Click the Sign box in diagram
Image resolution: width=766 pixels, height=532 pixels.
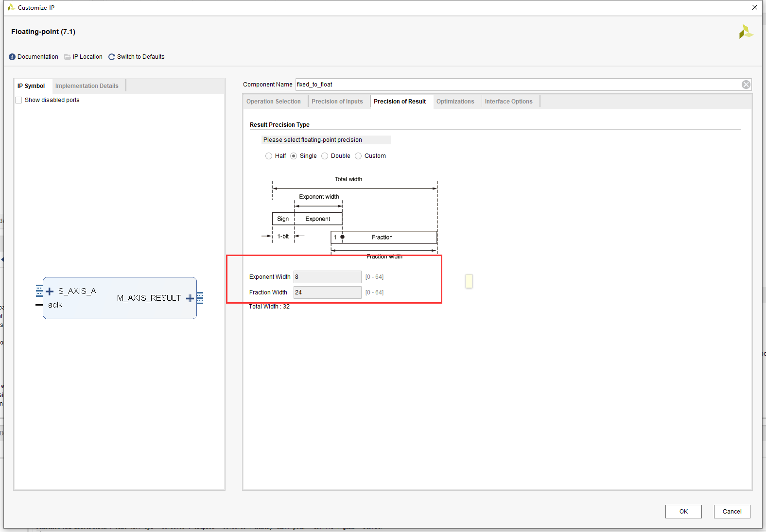click(x=283, y=219)
